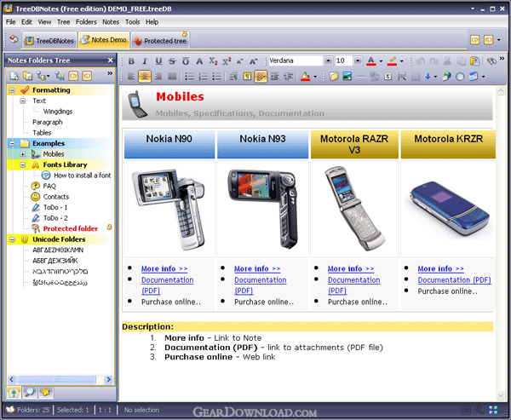The height and width of the screenshot is (420, 511).
Task: Click the paste icon in toolbar
Action: pyautogui.click(x=474, y=61)
